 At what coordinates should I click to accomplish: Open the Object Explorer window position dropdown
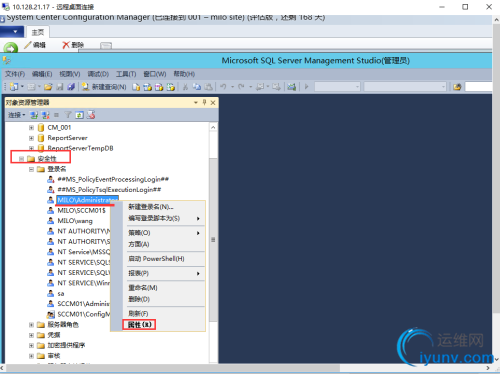click(x=196, y=103)
